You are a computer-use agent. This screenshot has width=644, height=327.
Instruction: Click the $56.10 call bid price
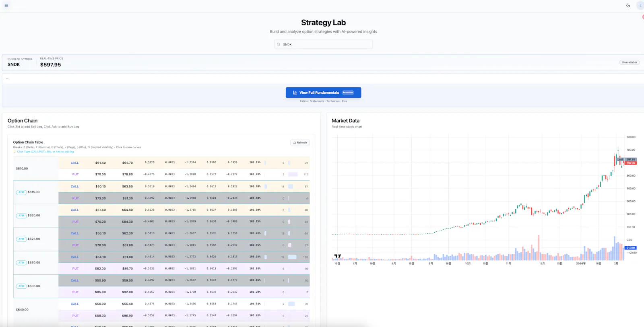pos(100,233)
